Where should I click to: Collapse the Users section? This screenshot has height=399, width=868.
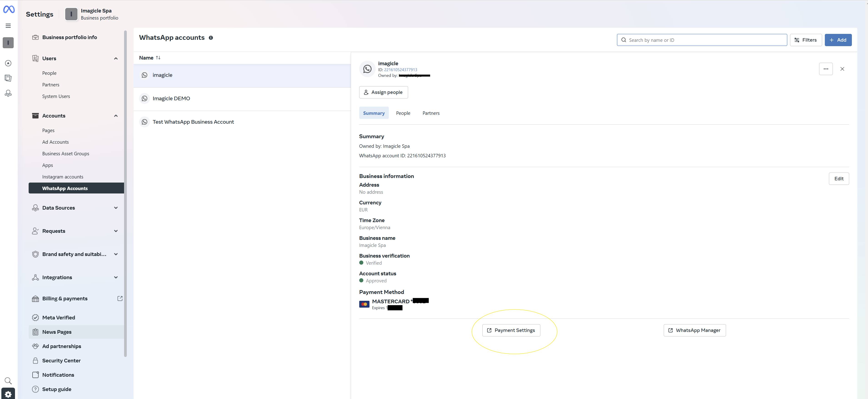(x=116, y=58)
